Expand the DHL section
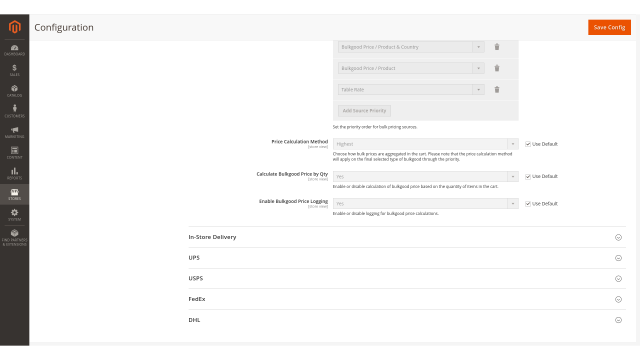Screen dimensions: 640x360 click(x=407, y=320)
